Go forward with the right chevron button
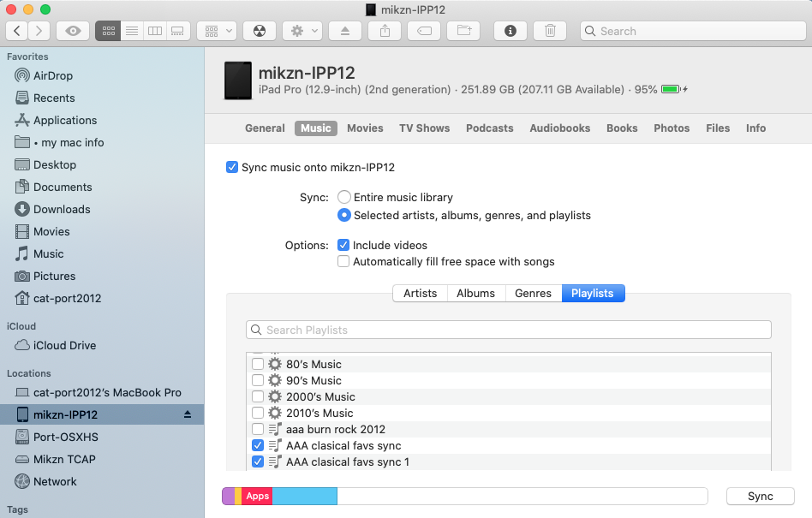This screenshot has height=518, width=812. (39, 31)
